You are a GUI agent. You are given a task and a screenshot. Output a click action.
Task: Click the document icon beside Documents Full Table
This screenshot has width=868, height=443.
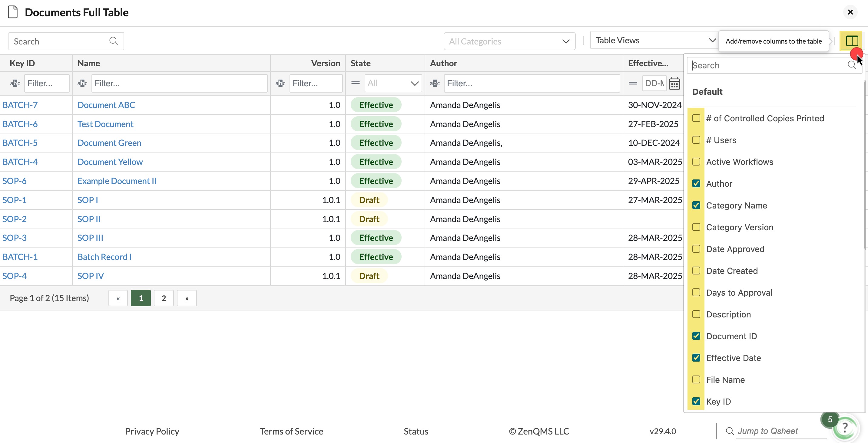tap(13, 12)
